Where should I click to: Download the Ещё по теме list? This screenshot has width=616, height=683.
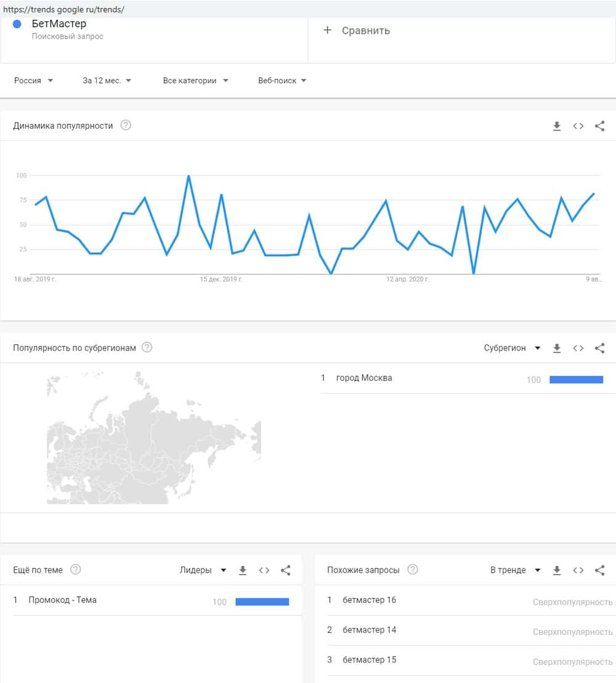click(243, 570)
